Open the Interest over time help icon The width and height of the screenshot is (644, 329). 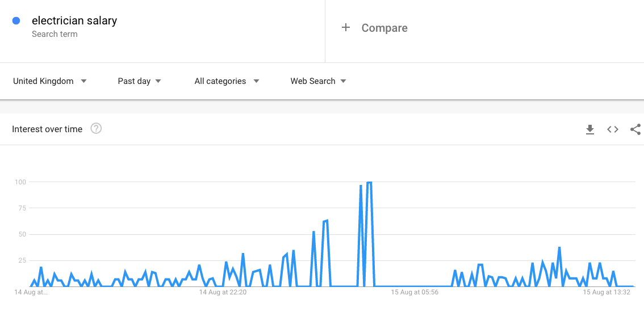pyautogui.click(x=96, y=129)
